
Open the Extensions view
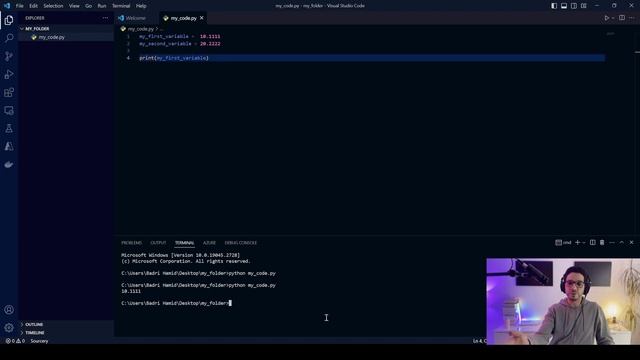9,92
